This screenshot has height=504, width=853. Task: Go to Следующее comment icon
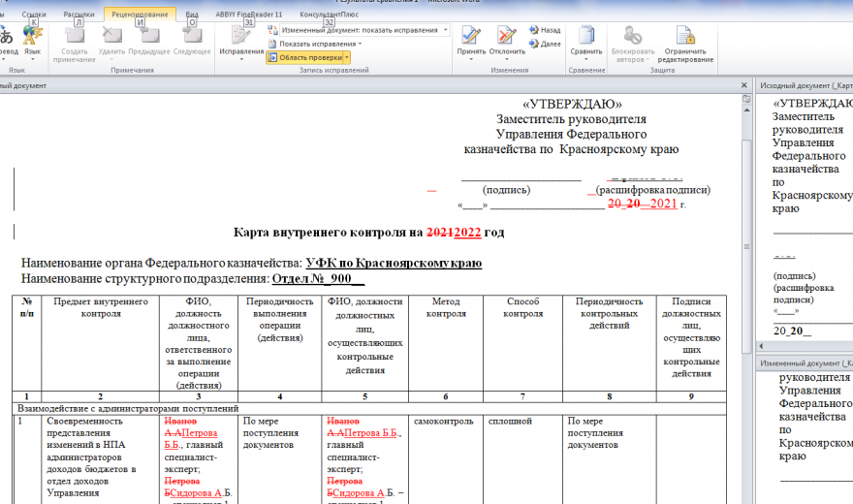[x=192, y=35]
